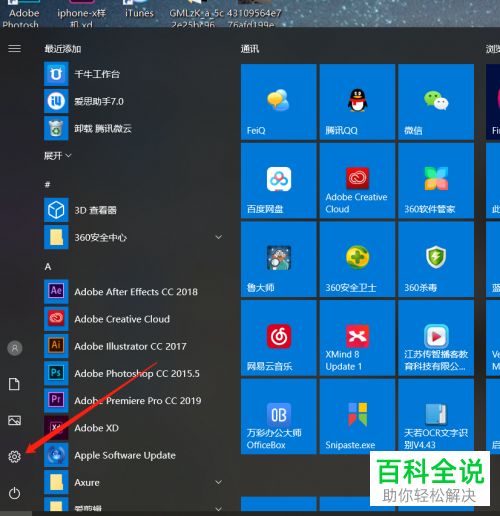
Task: Open the 网易云音乐 tile
Action: coord(279,338)
